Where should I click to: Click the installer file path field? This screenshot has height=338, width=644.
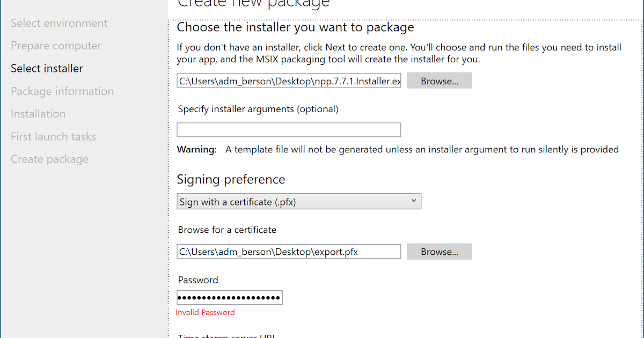click(x=289, y=81)
